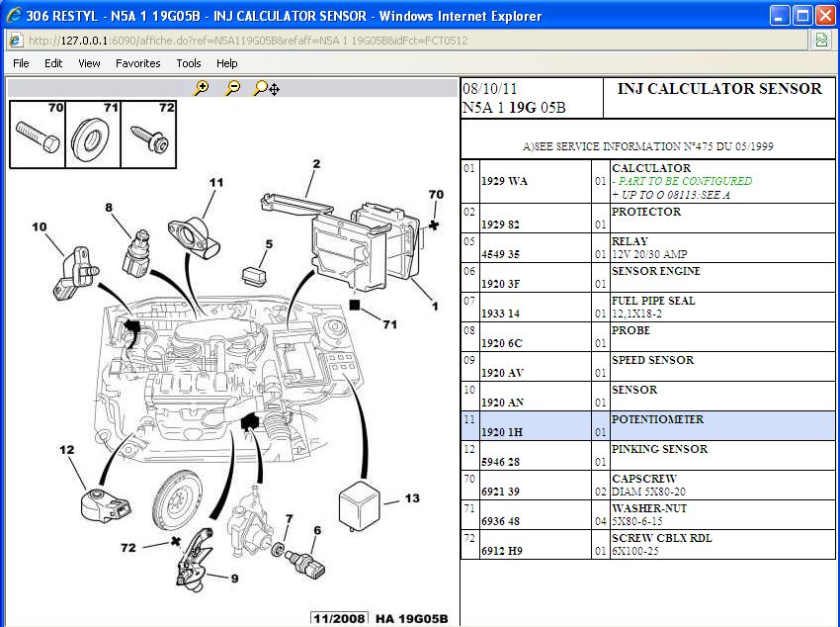Select the PROBE part description
Screen dimensions: 840x627
[630, 330]
